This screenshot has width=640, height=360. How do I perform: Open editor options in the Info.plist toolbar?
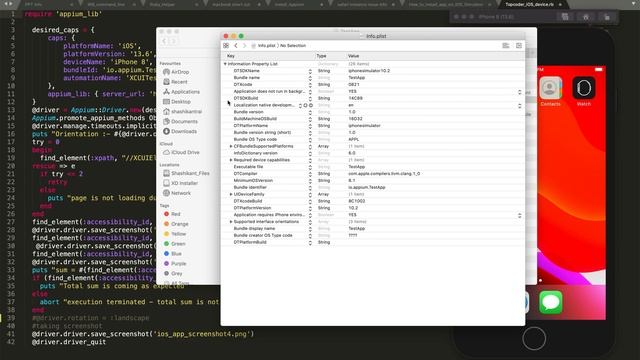tap(506, 46)
